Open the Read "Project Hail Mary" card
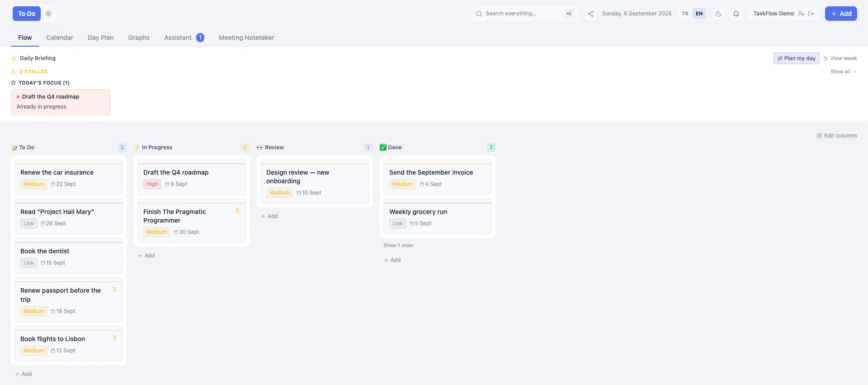This screenshot has width=868, height=385. [69, 217]
